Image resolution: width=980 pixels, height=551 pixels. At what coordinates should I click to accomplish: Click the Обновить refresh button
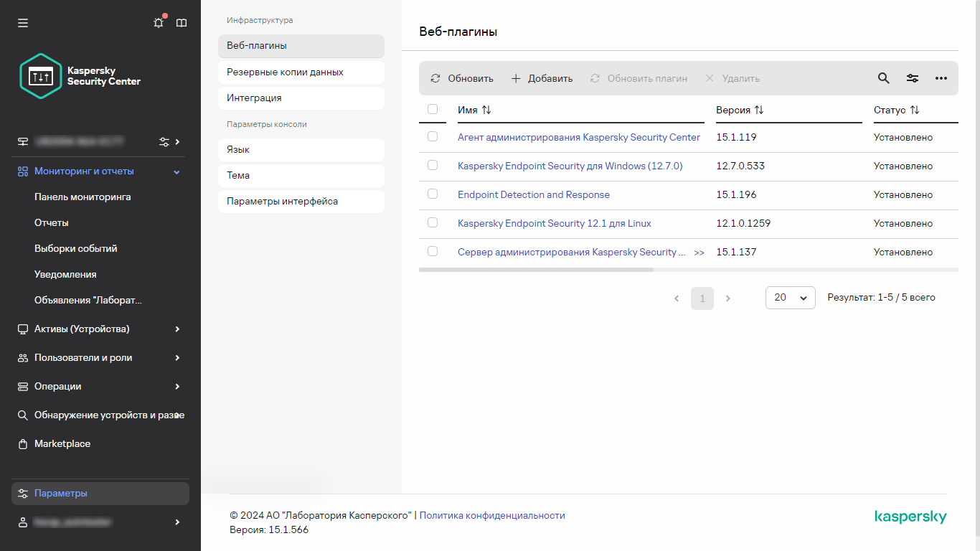point(462,78)
